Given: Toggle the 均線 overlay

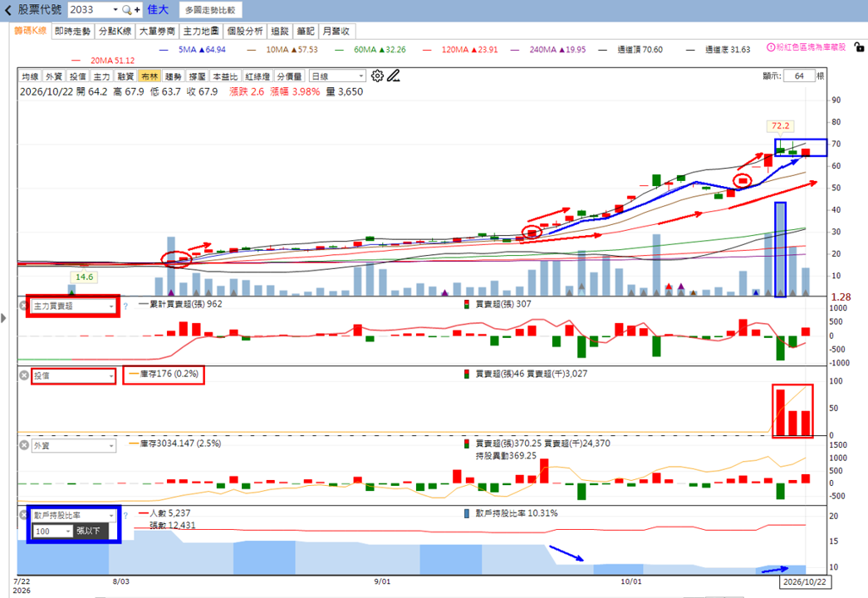Looking at the screenshot, I should tap(30, 76).
